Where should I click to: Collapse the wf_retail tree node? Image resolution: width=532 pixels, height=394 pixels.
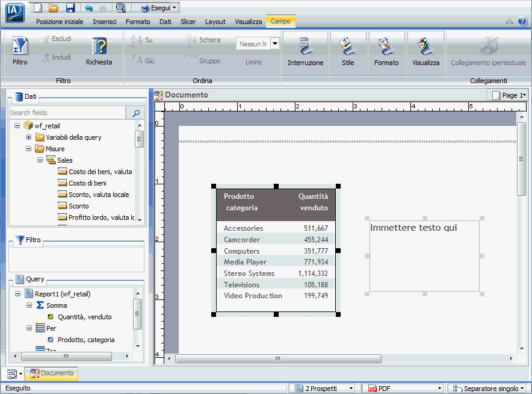(x=17, y=126)
